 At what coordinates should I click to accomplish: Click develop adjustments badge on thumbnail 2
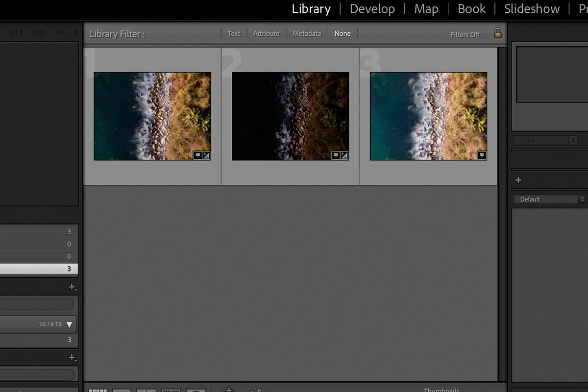[x=344, y=155]
